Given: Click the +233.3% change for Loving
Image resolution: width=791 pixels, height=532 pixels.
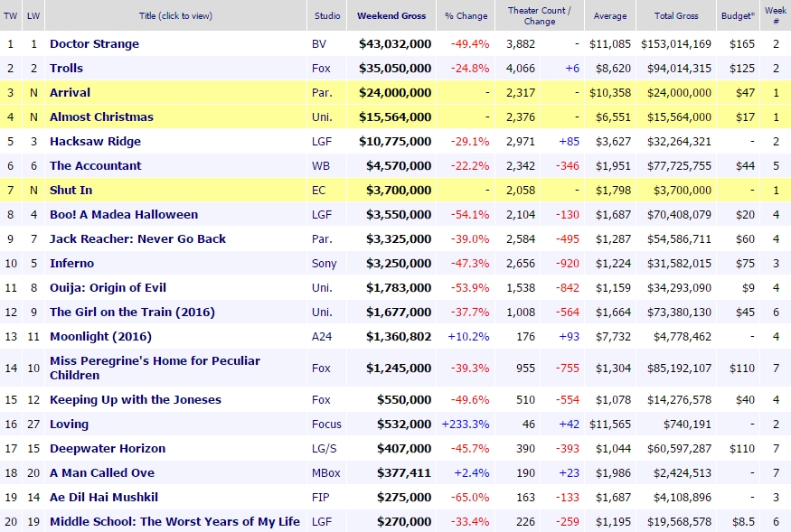Looking at the screenshot, I should coord(466,425).
